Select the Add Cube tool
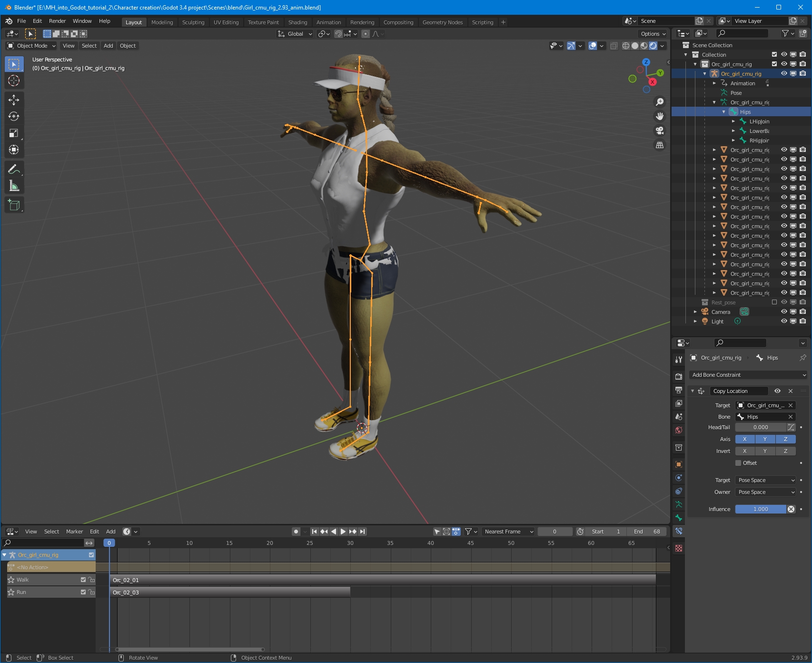Viewport: 812px width, 663px height. (14, 205)
